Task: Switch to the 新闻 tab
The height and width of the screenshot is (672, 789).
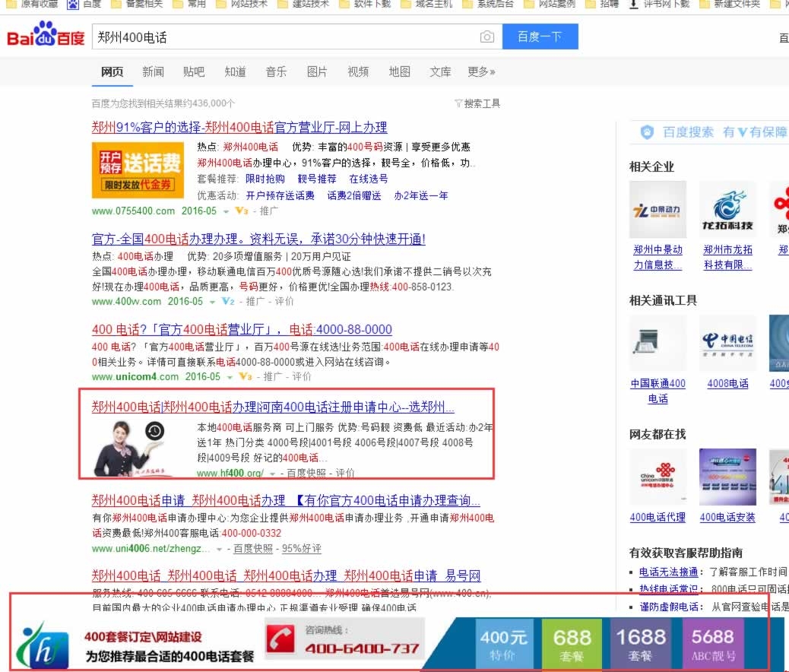Action: 152,71
